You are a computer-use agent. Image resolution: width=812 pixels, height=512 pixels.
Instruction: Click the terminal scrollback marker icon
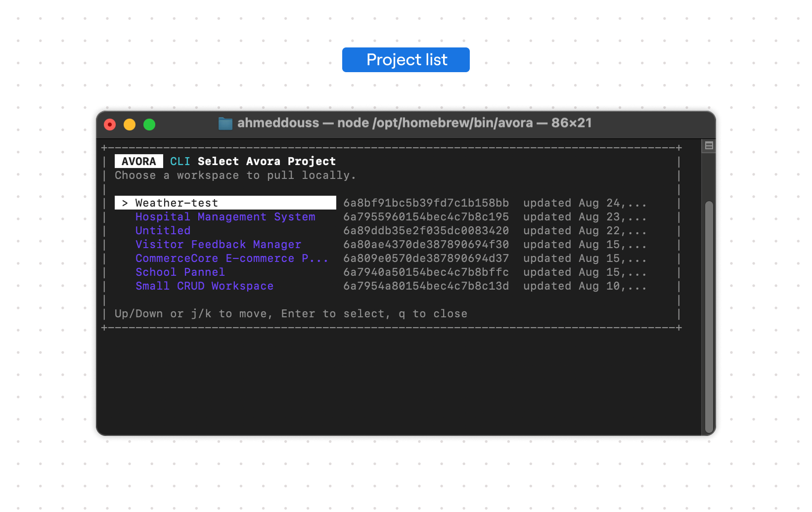coord(709,146)
